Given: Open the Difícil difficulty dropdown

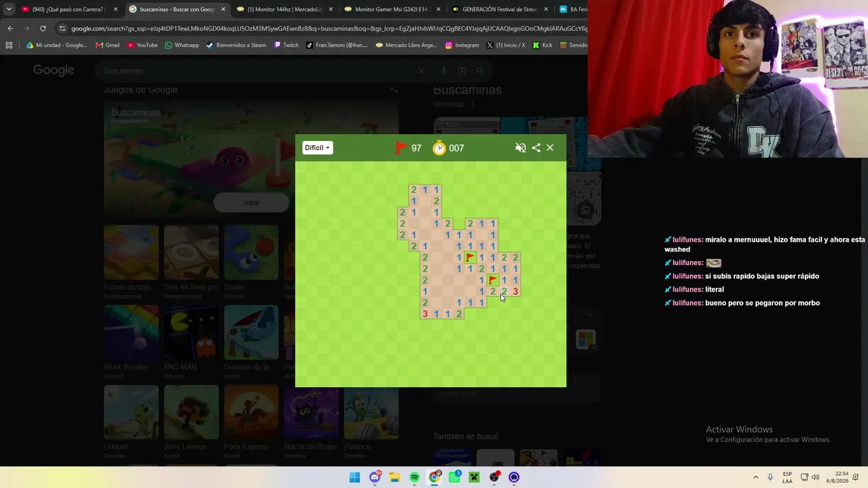Looking at the screenshot, I should (317, 148).
